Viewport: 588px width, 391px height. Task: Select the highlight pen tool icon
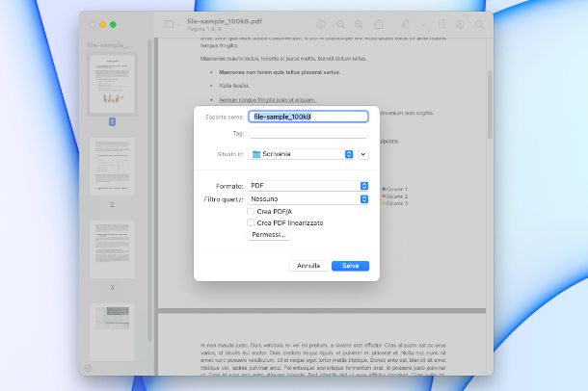click(x=405, y=24)
